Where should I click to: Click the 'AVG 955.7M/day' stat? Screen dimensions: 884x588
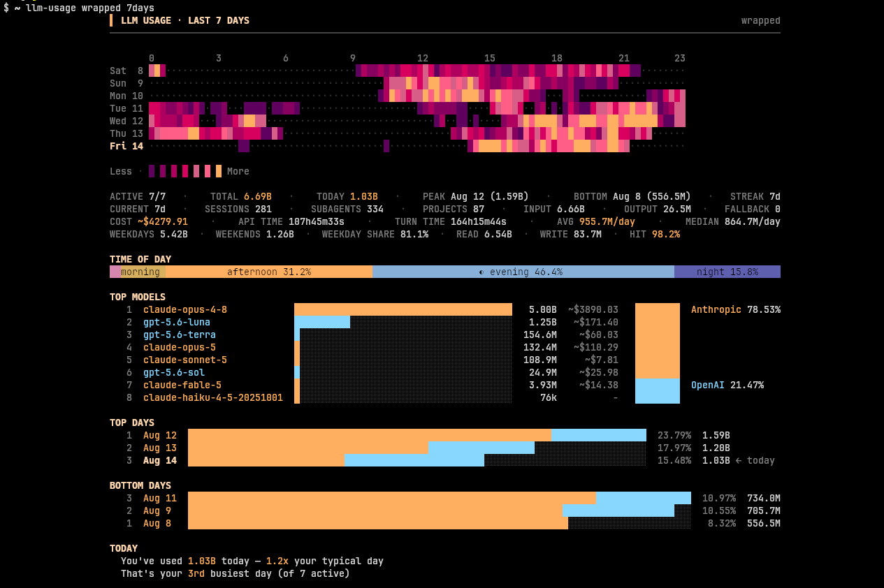click(596, 221)
